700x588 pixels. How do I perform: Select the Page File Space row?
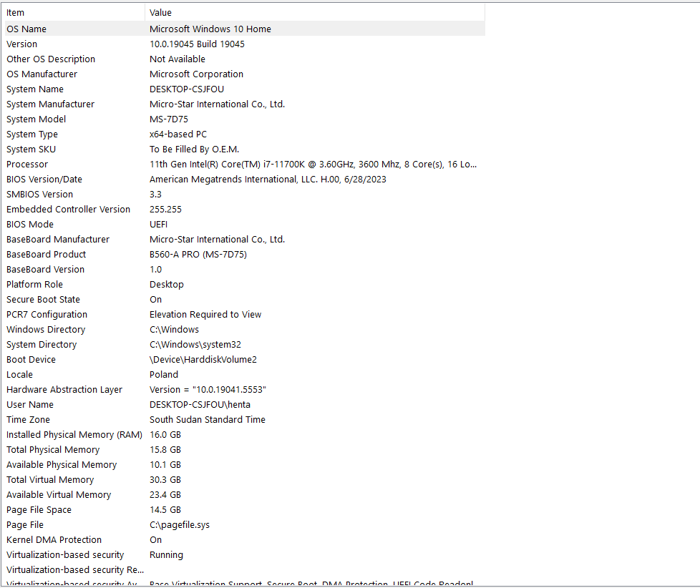pos(245,510)
